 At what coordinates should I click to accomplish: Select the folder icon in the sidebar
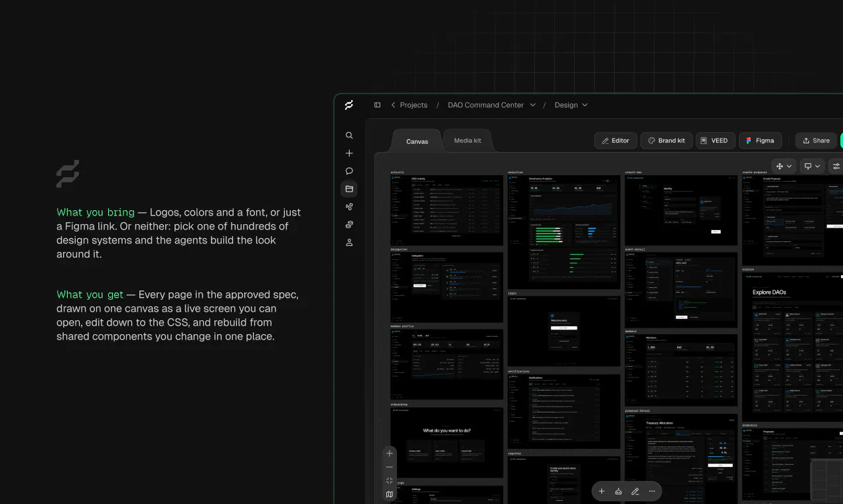click(x=349, y=189)
